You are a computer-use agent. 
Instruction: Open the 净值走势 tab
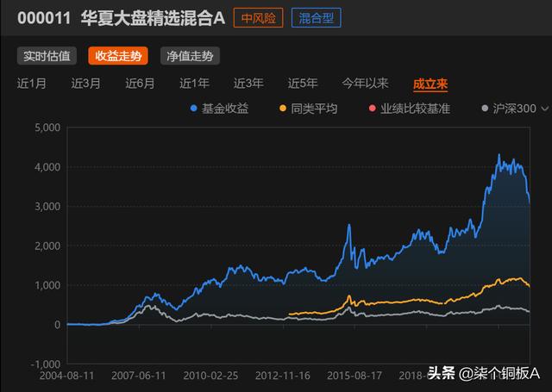pos(190,56)
